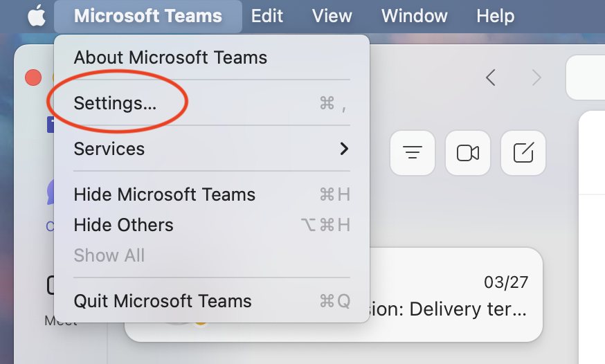Choose Hide Others menu entry
Viewport: 605px width, 364px height.
pos(212,225)
